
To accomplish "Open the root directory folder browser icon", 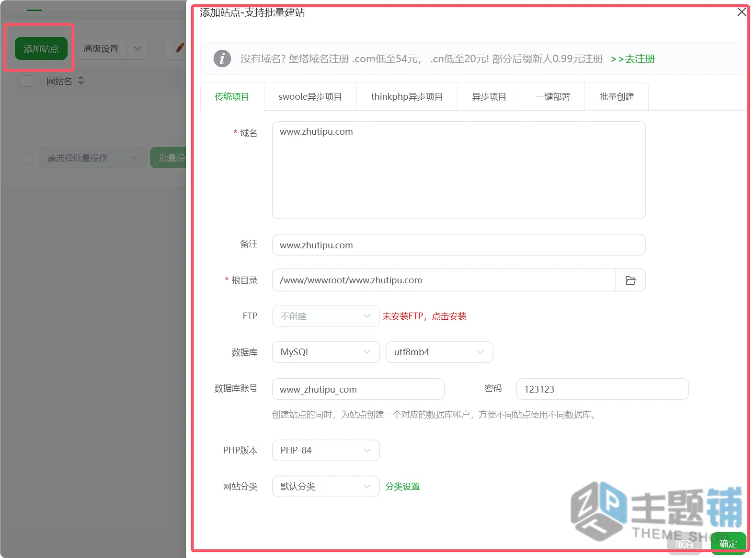I will [x=630, y=280].
